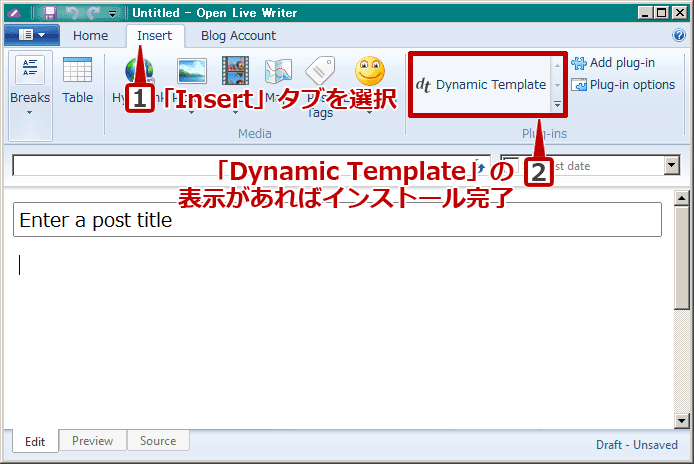The height and width of the screenshot is (464, 694).
Task: Open the quick access toolbar customize arrow
Action: tap(112, 14)
